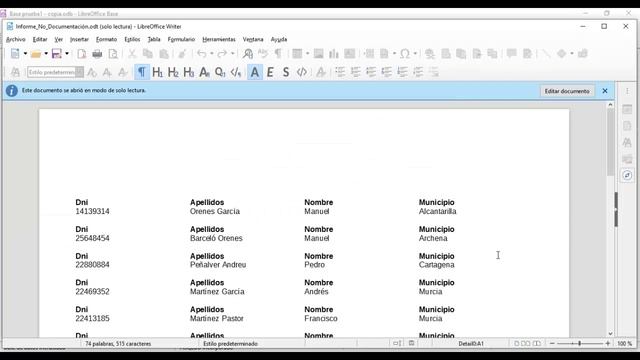The image size is (640, 360).
Task: Apply Quotations Q paragraph style
Action: tap(220, 72)
